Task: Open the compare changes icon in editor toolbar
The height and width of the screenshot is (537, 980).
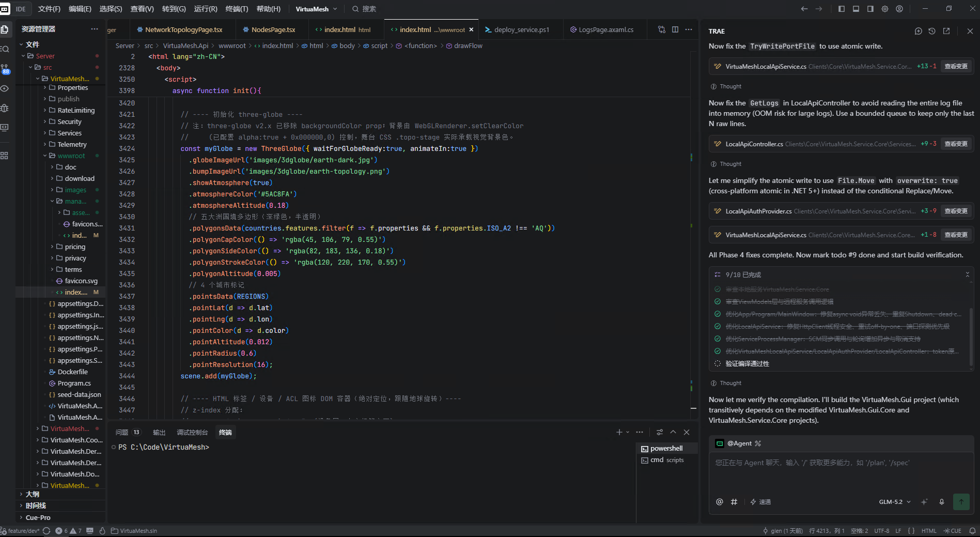Action: (x=662, y=29)
